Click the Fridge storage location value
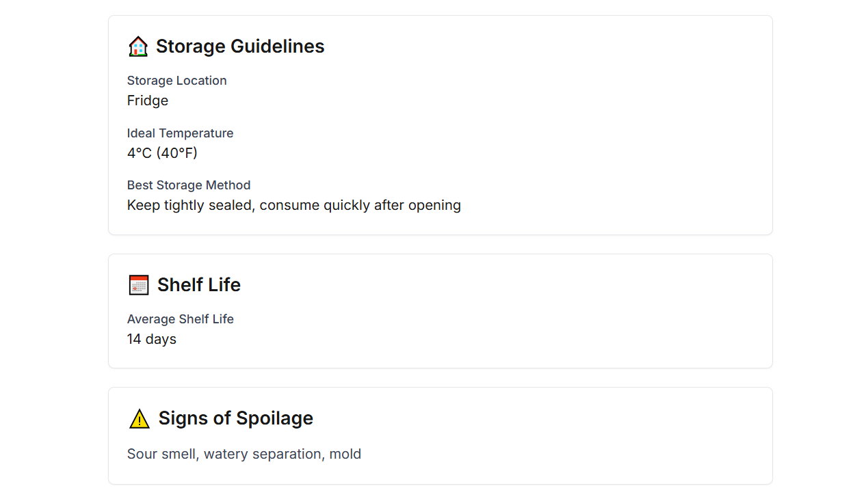868x499 pixels. (x=148, y=100)
